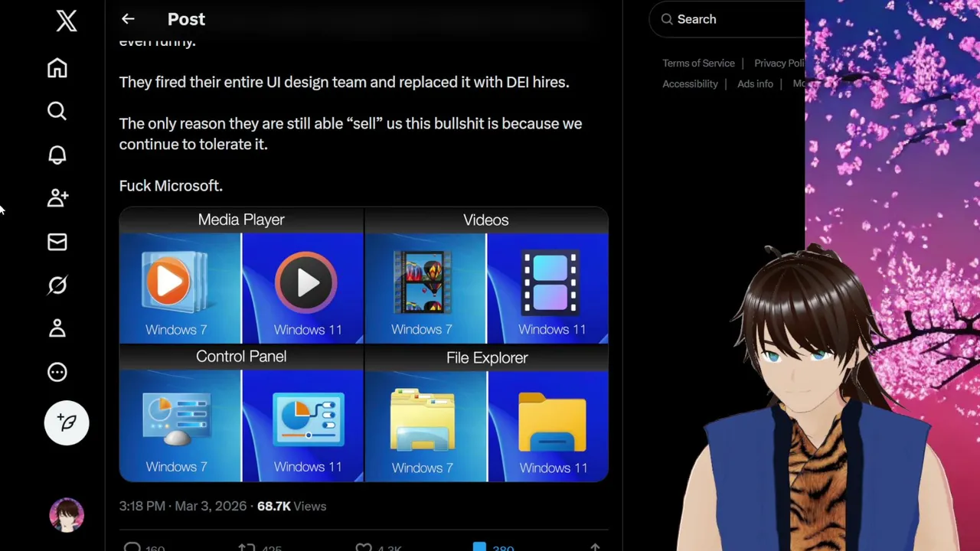This screenshot has height=551, width=980.
Task: Open the Privacy Policy link
Action: coord(779,64)
